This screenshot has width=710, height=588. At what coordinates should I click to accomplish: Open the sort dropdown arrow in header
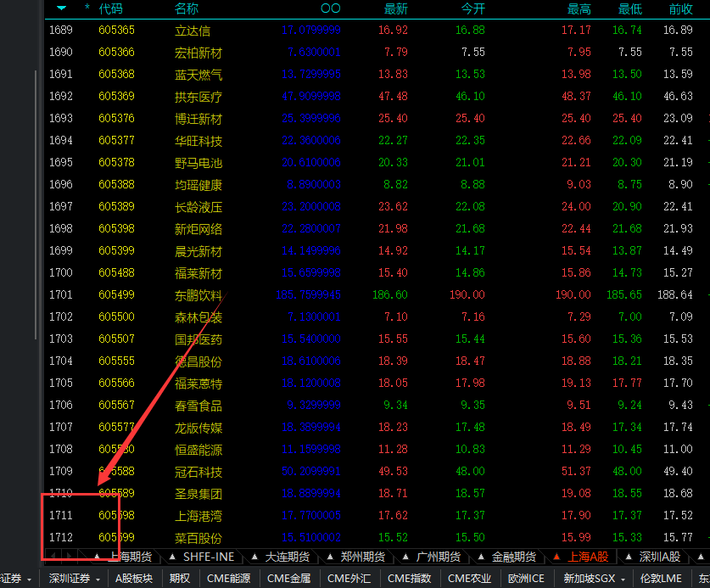62,8
